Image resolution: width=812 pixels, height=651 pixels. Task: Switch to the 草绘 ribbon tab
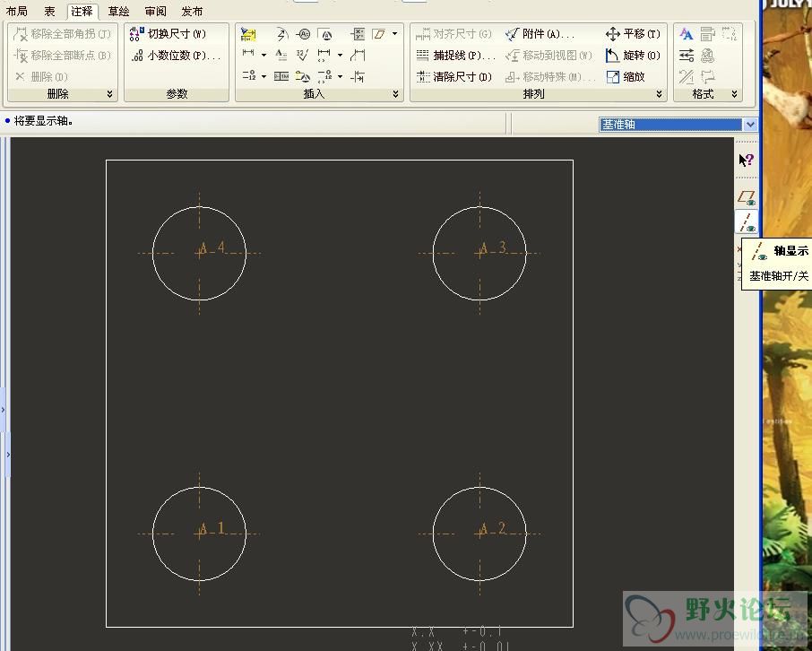[x=118, y=11]
